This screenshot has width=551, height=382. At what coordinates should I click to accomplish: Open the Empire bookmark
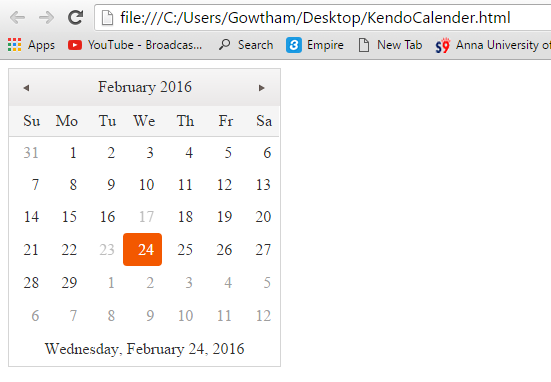(315, 45)
